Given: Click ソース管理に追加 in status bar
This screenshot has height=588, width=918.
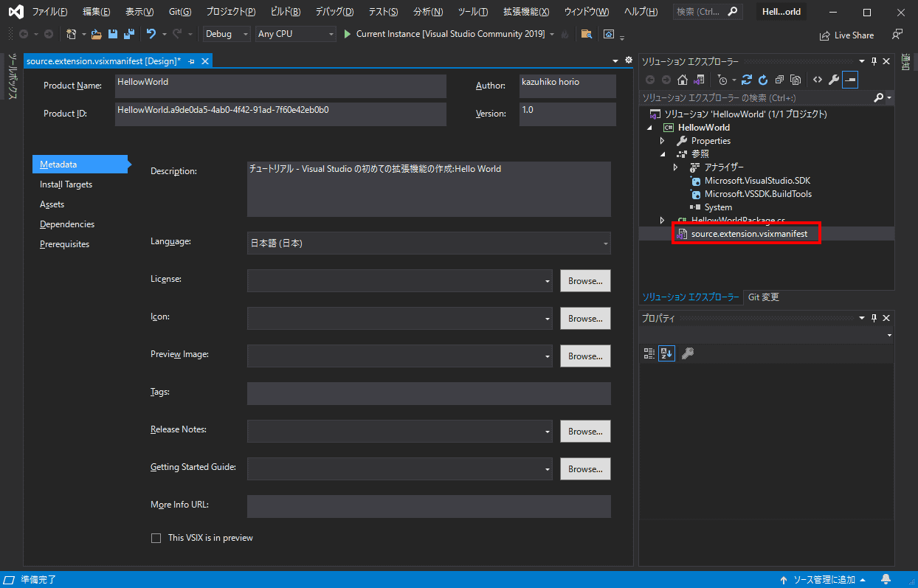Looking at the screenshot, I should (x=824, y=579).
